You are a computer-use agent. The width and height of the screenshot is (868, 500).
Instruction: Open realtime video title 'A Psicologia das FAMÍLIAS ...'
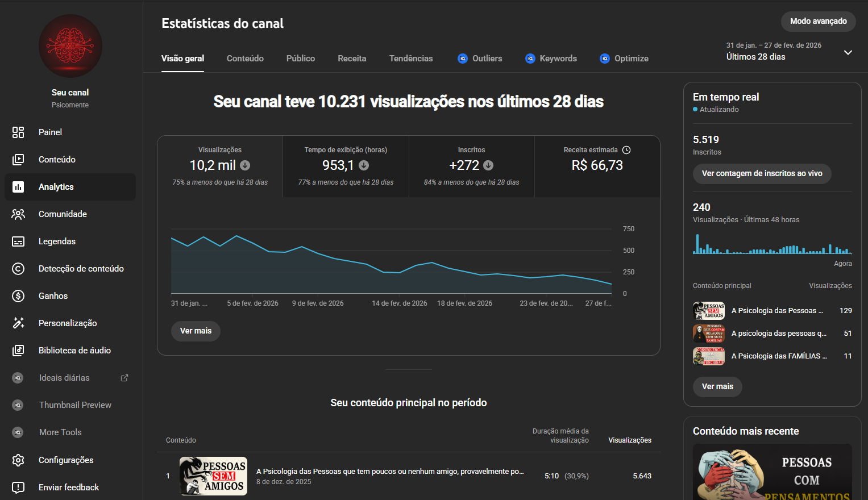pyautogui.click(x=779, y=356)
